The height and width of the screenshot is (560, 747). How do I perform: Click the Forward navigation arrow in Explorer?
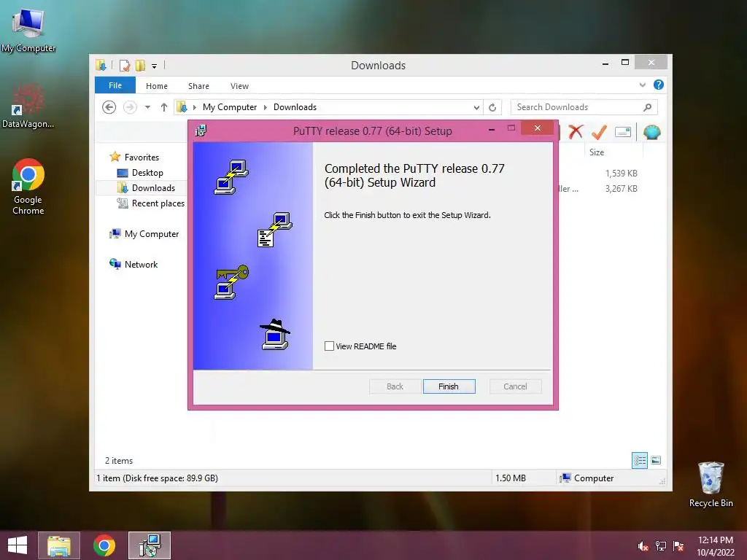tap(130, 107)
